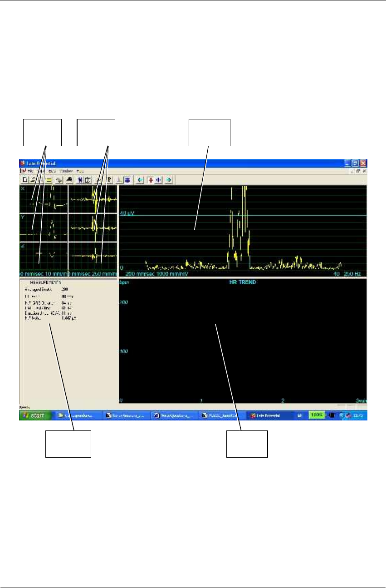The height and width of the screenshot is (588, 386).
Task: Open the Window menu
Action: click(x=65, y=171)
